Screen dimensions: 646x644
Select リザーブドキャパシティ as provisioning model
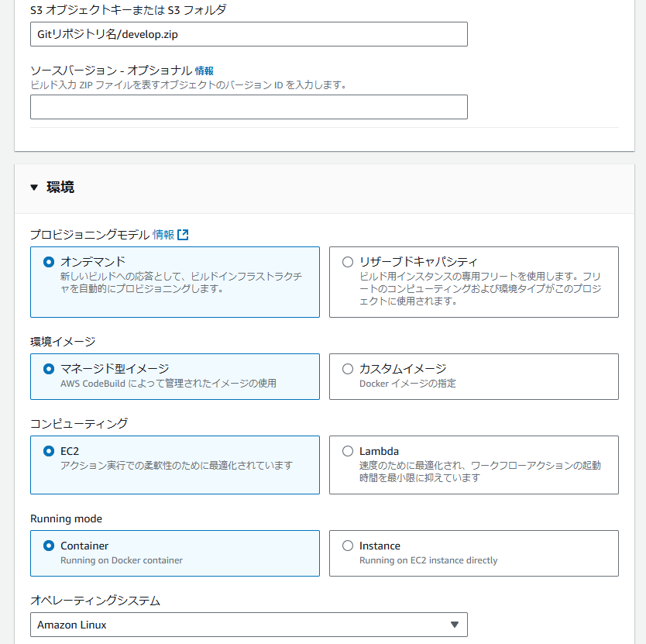point(347,261)
